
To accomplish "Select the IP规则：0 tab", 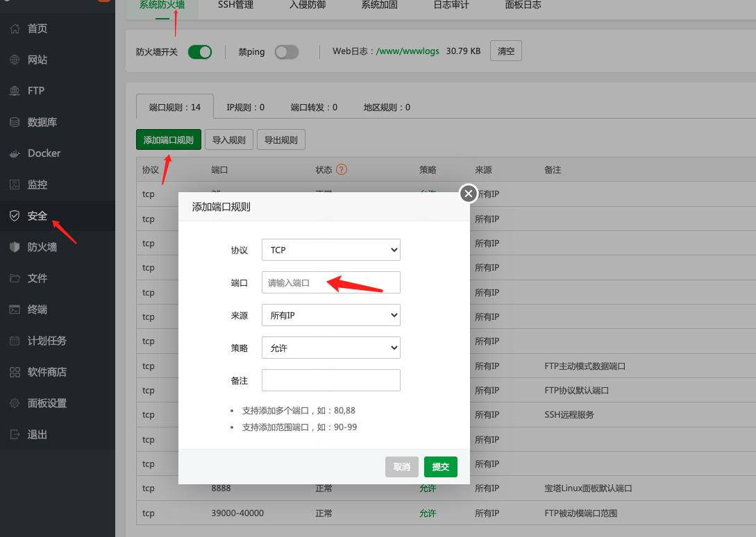I will point(246,107).
